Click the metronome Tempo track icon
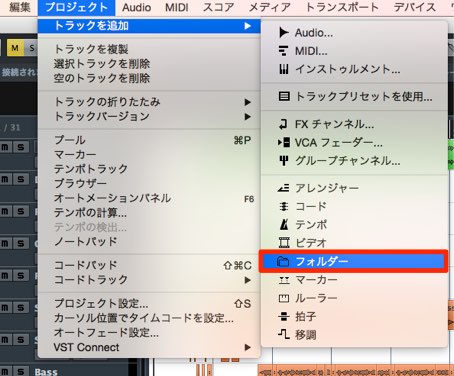Screen dimensions: 454x376 pyautogui.click(x=284, y=225)
